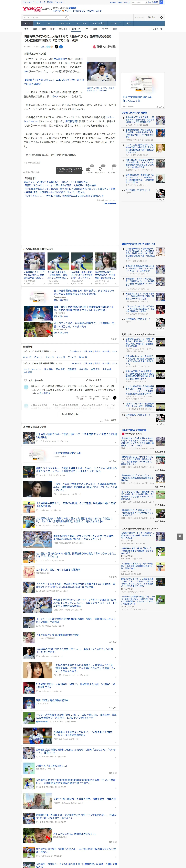
Task: Open トピックス一覧 link
Action: 155,29
